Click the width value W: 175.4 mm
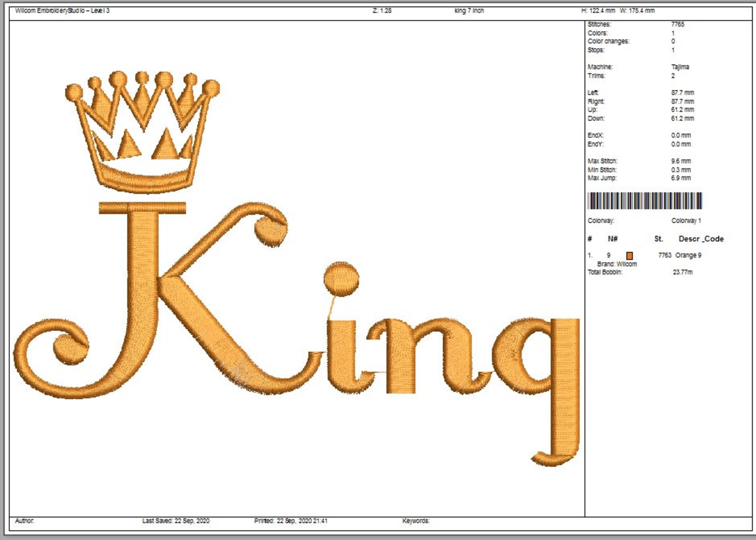The image size is (756, 540). tap(637, 10)
